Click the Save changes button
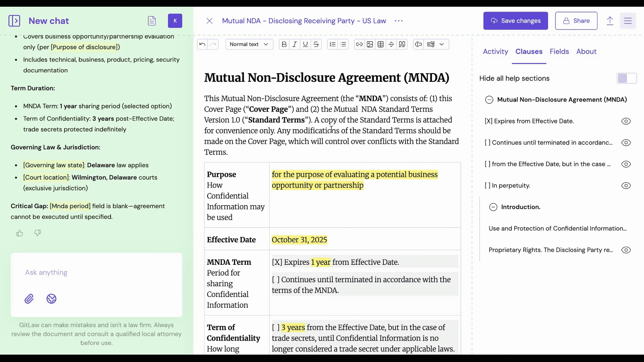 pos(516,21)
